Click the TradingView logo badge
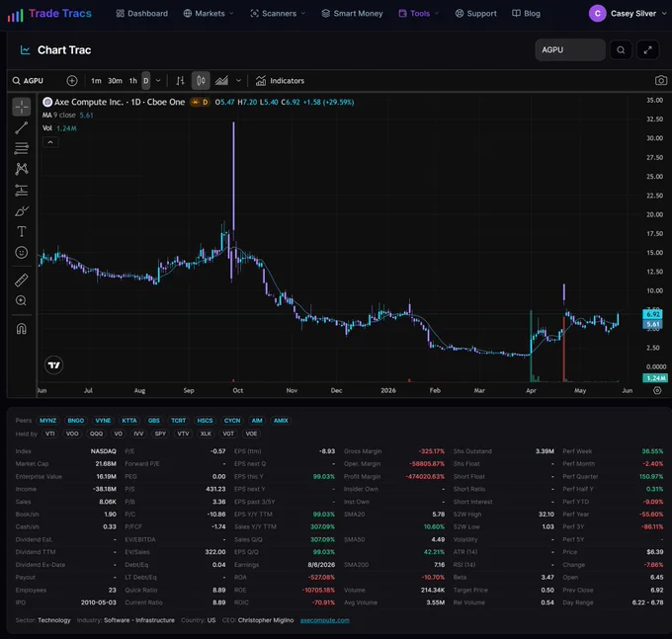 click(54, 364)
